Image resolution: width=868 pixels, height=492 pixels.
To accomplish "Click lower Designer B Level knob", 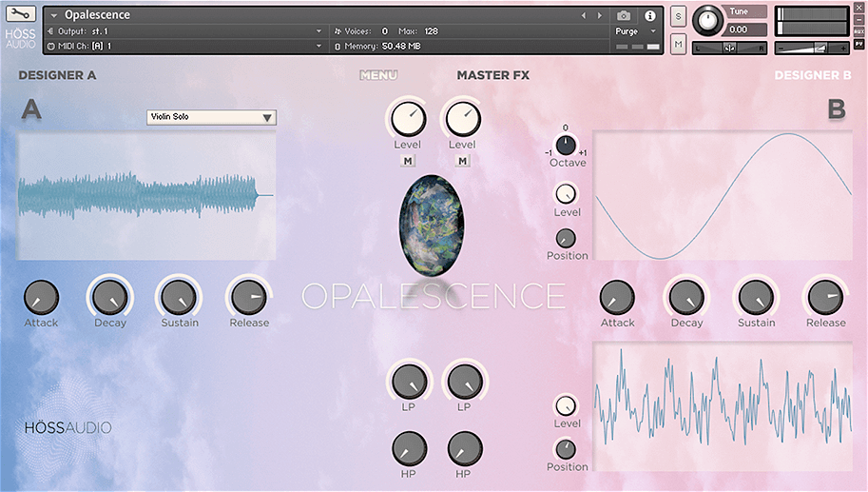I will pyautogui.click(x=566, y=405).
